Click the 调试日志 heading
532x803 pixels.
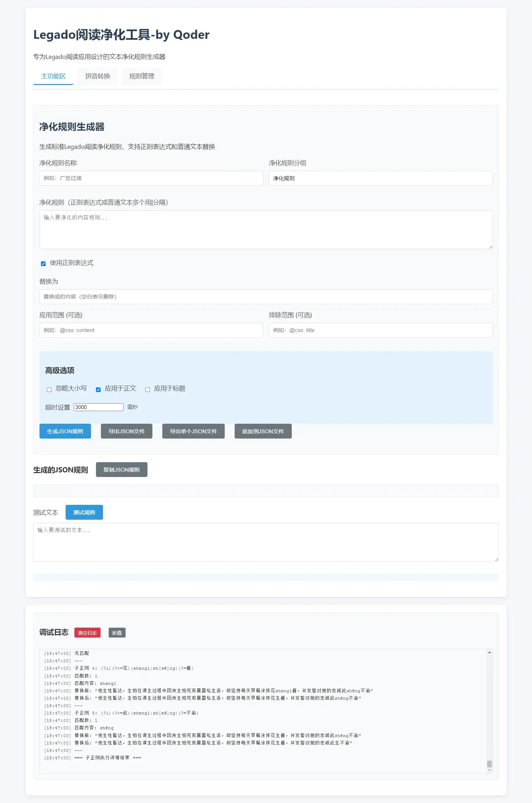point(54,633)
